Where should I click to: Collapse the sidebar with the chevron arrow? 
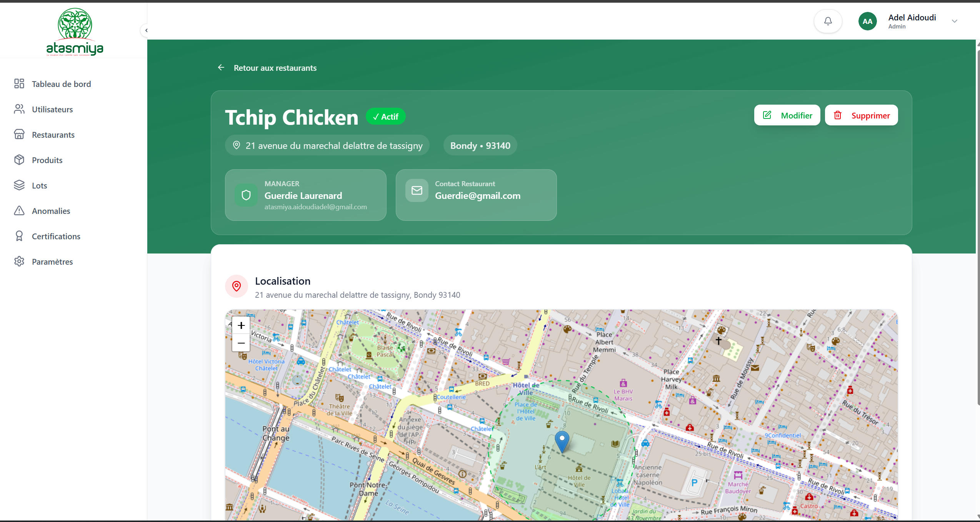coord(146,30)
